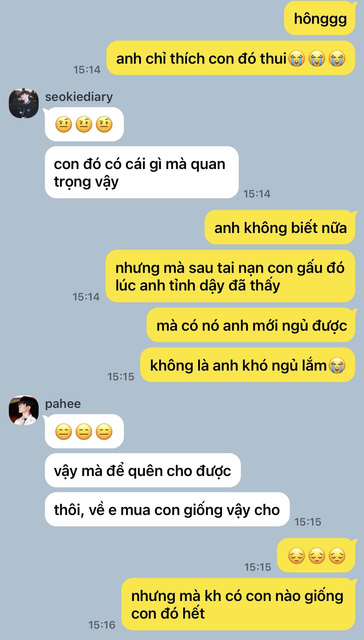Tap the crying emoji in 'khó ngủ lắm' message
The height and width of the screenshot is (640, 364).
(337, 365)
